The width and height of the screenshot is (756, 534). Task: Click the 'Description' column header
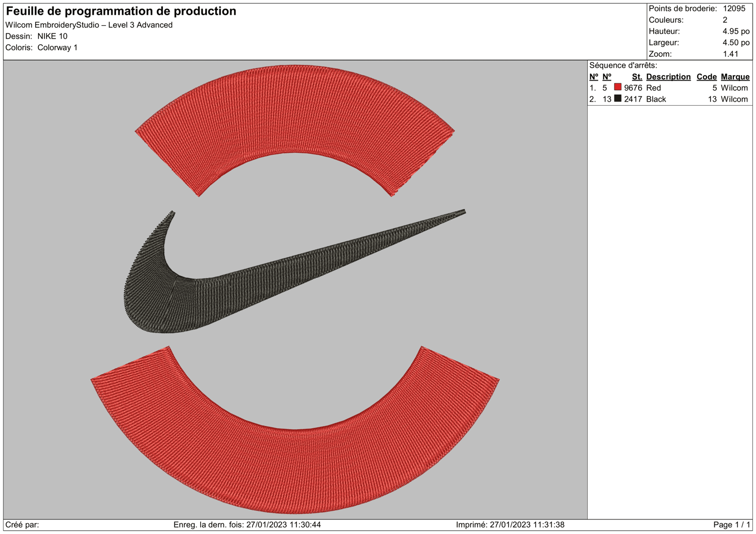[x=668, y=77]
